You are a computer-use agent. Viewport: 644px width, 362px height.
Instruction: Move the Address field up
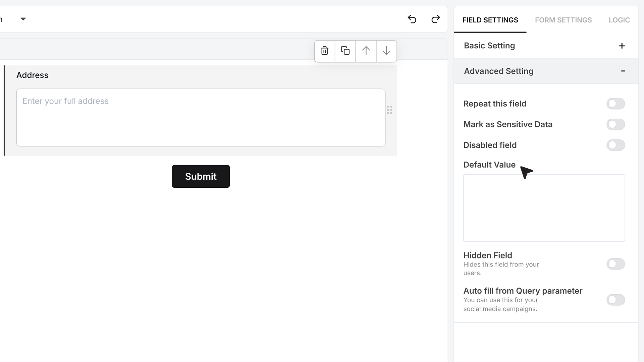(x=366, y=51)
